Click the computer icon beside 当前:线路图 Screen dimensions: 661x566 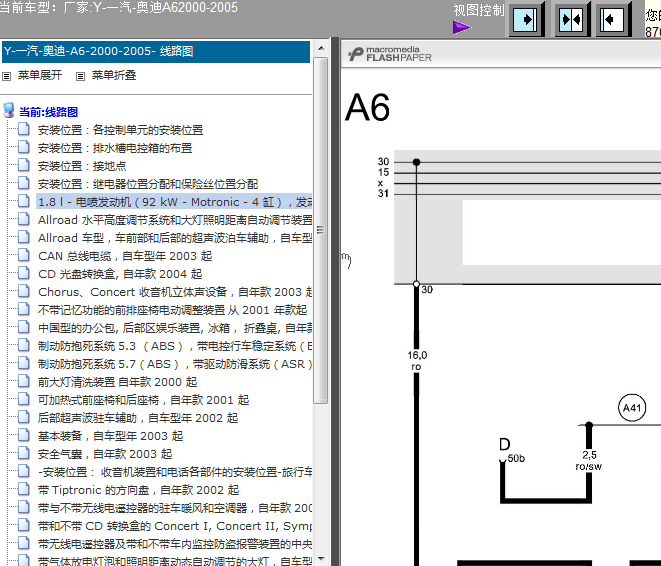tap(9, 110)
